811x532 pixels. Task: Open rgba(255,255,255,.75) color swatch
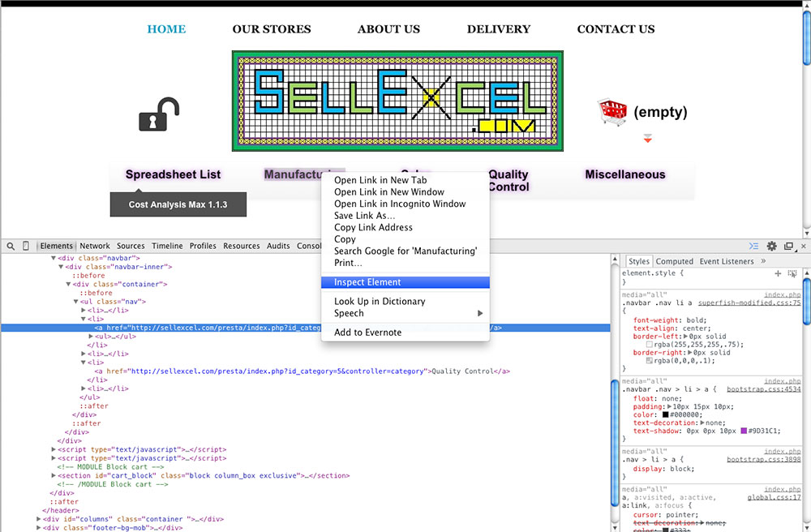(x=650, y=345)
